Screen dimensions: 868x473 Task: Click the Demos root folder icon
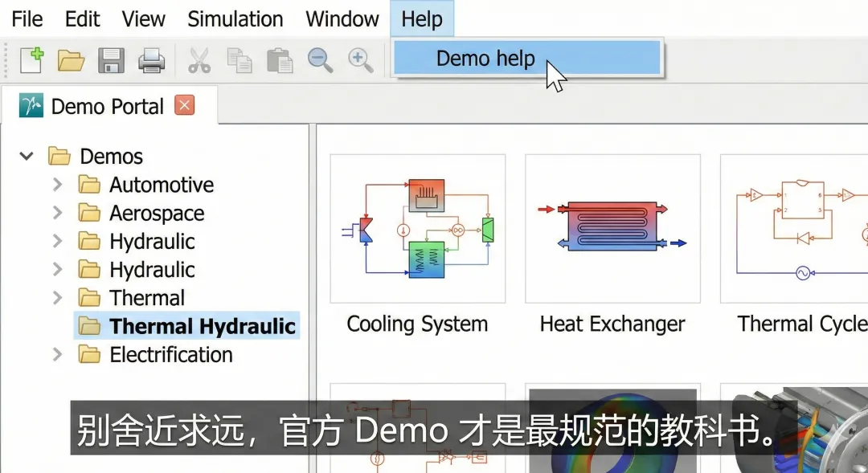59,157
